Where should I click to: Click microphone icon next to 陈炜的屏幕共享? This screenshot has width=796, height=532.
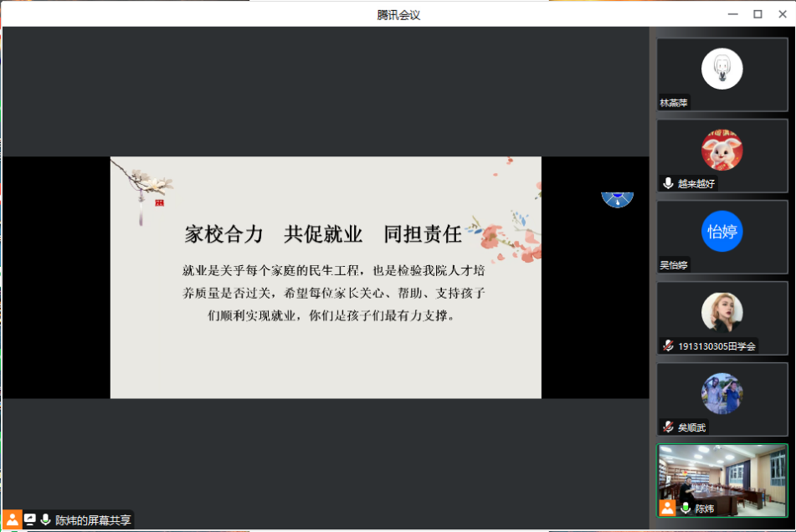[45, 519]
